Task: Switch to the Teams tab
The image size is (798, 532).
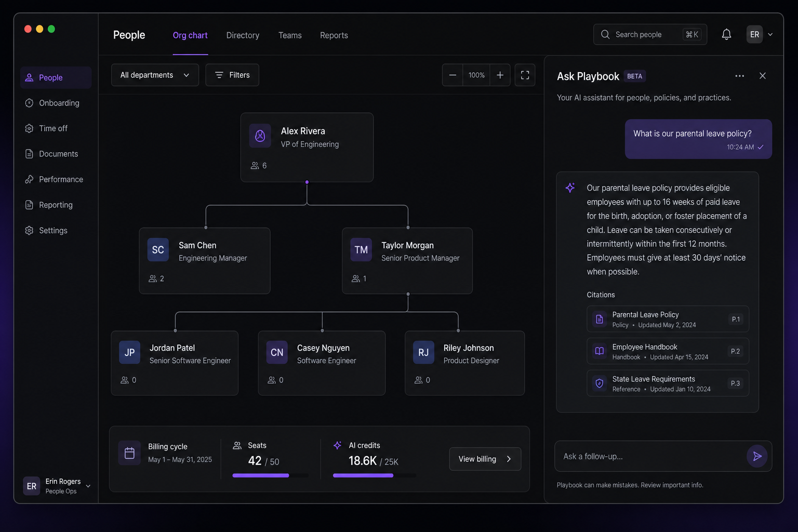Action: coord(290,35)
